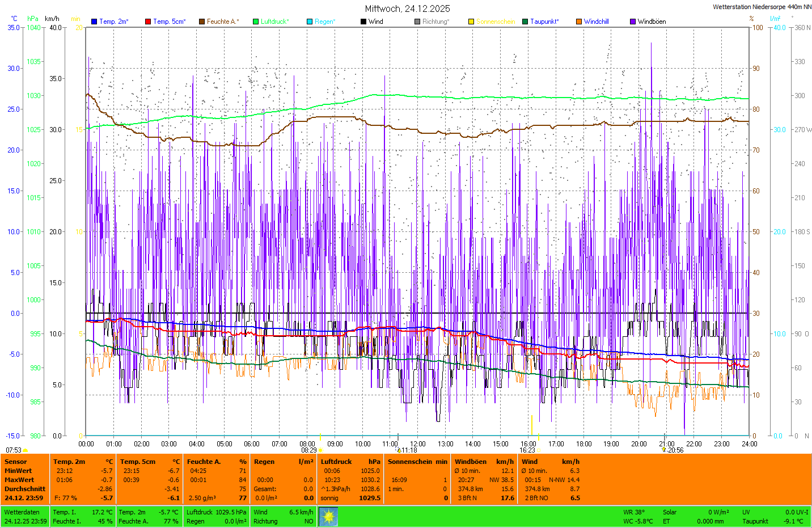812x528 pixels.
Task: Click the red Temp. 5cm legend square
Action: pos(148,22)
